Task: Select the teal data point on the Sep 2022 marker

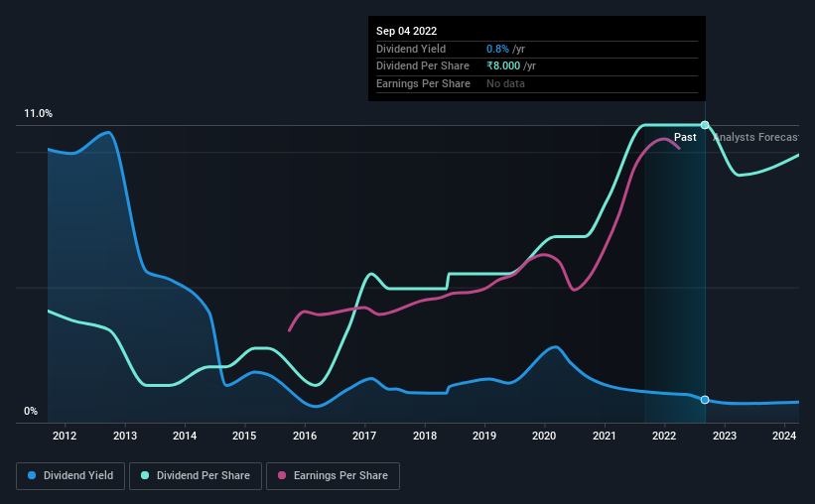Action: [x=705, y=125]
